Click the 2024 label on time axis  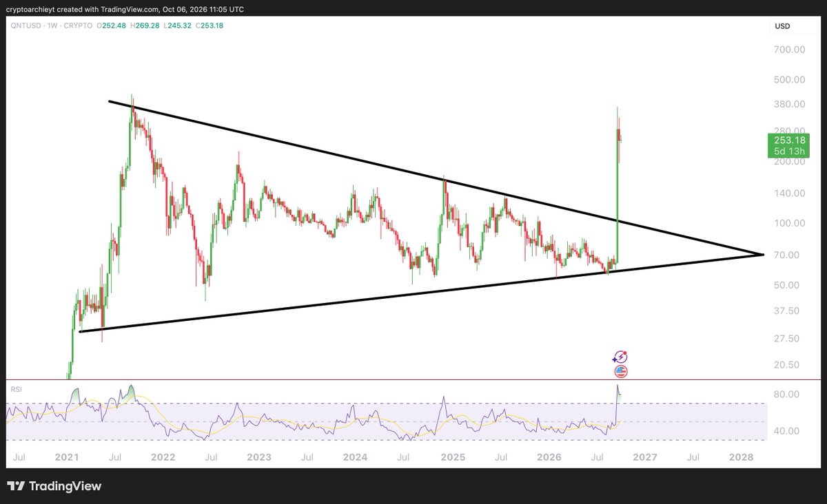point(356,457)
